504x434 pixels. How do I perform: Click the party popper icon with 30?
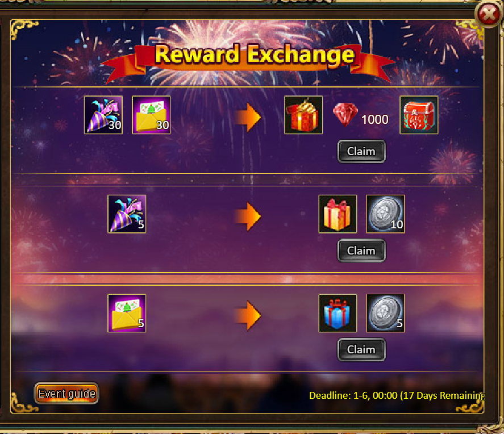pyautogui.click(x=103, y=115)
